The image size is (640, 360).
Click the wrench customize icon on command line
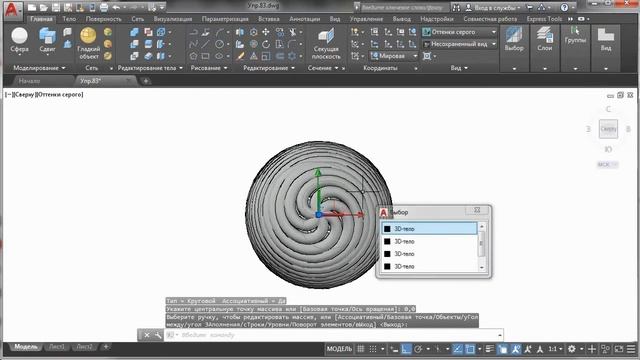tap(158, 335)
